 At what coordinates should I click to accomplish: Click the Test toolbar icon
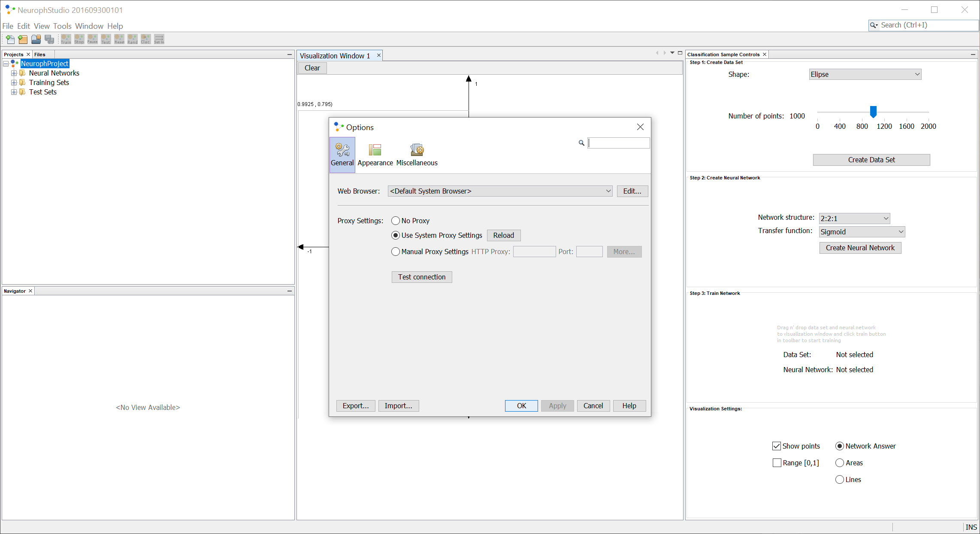tap(106, 39)
